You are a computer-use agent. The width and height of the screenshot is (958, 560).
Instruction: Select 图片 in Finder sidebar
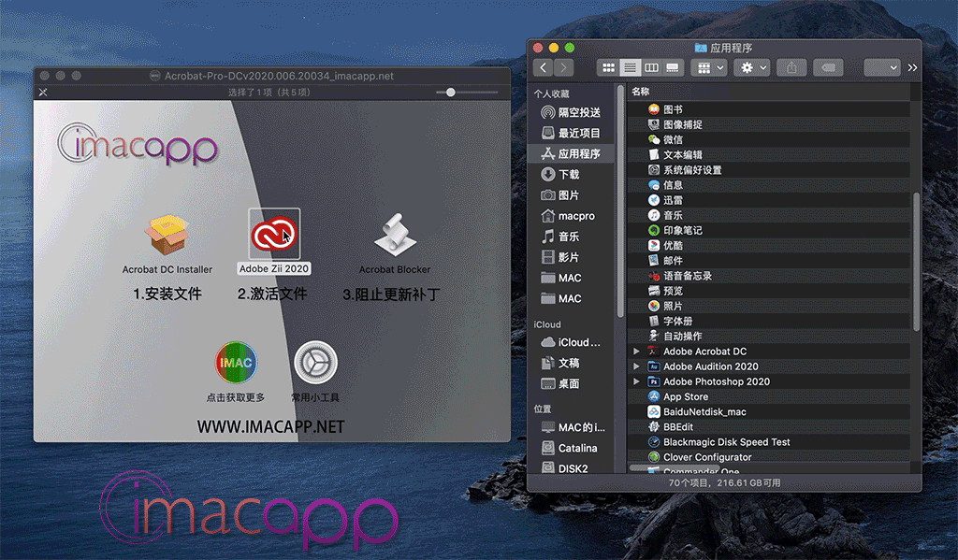pyautogui.click(x=572, y=195)
